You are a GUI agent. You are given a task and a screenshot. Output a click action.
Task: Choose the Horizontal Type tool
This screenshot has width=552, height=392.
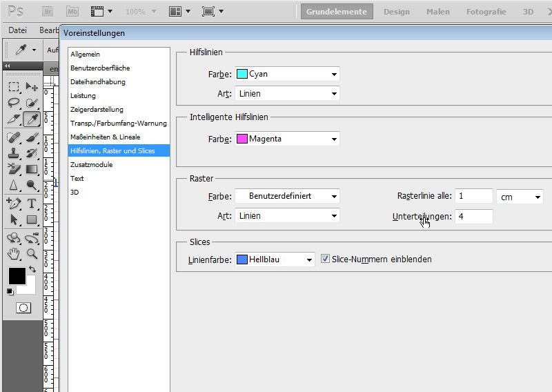(x=31, y=203)
